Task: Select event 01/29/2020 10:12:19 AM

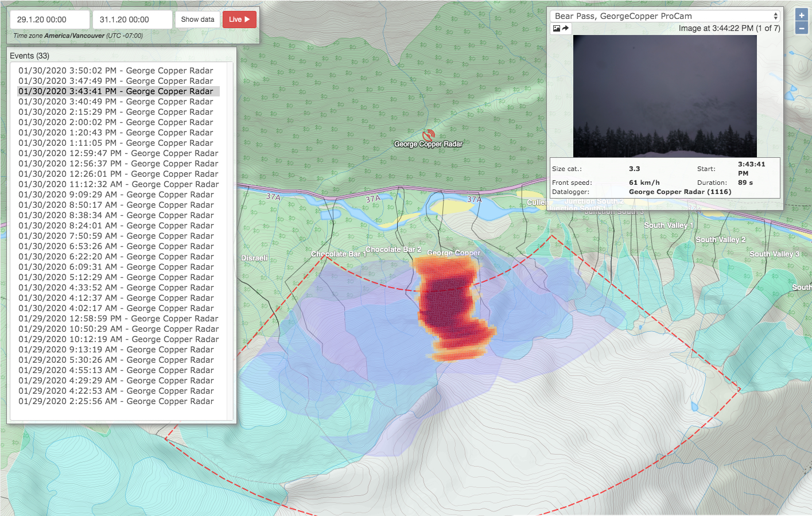Action: (119, 339)
